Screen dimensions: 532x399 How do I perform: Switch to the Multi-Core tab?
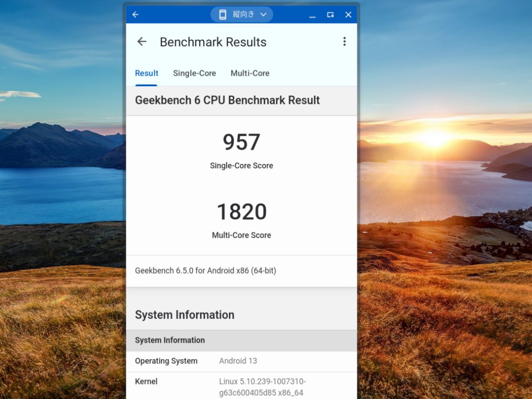point(250,73)
